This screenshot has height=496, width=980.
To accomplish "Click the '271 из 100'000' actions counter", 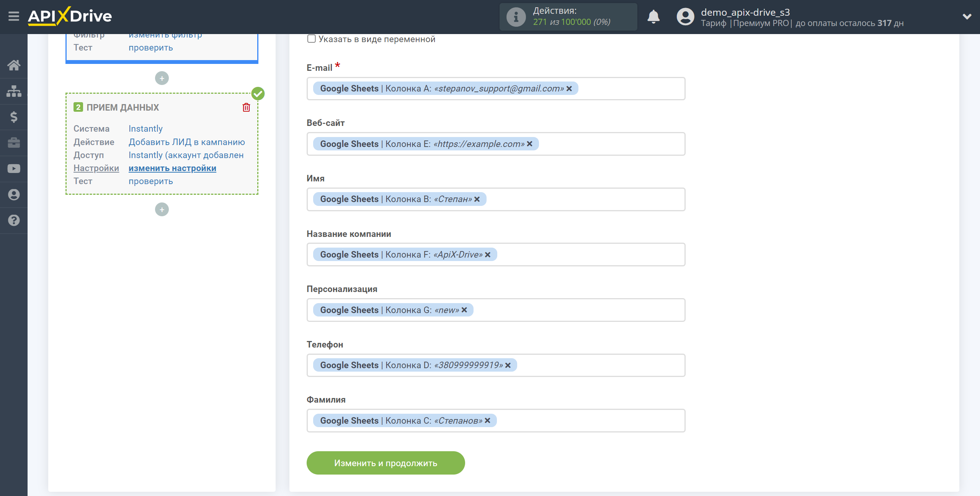I will 562,22.
